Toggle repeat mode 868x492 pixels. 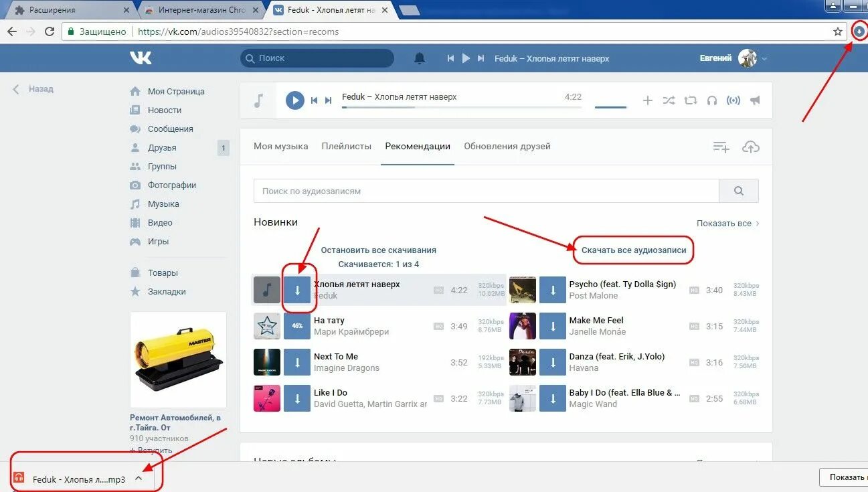point(691,100)
